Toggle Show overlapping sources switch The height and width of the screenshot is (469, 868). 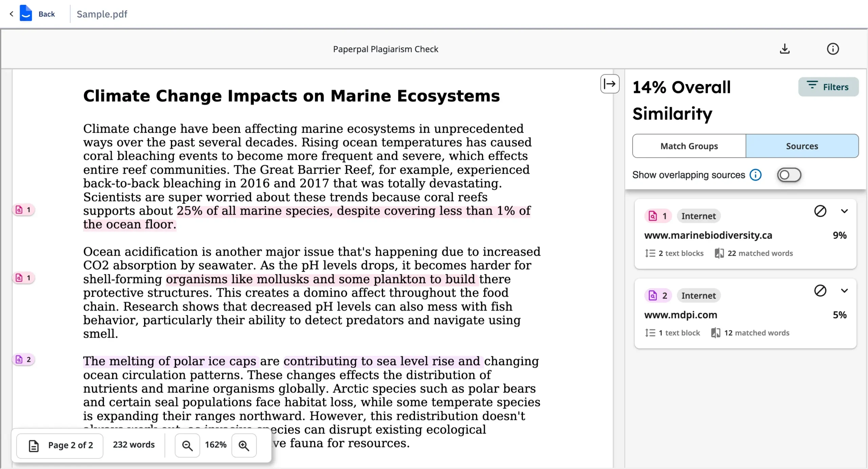[x=789, y=175]
